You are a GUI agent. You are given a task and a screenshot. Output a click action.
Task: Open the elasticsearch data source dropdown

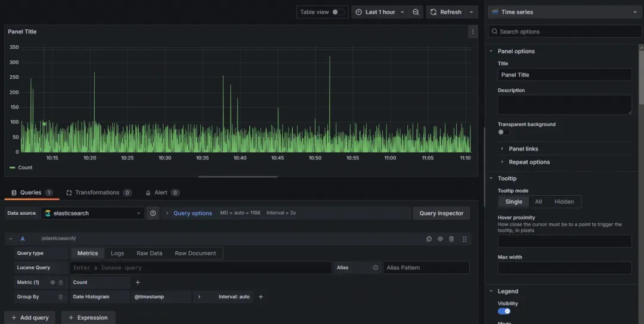click(x=92, y=213)
